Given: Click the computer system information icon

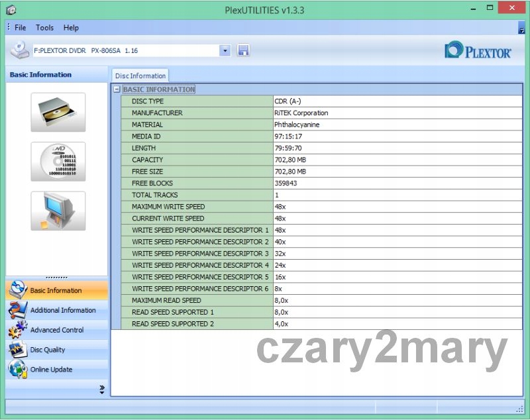Looking at the screenshot, I should 58,211.
